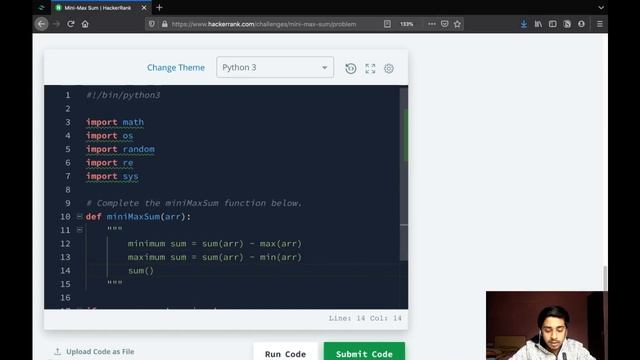Open the Firefox hamburger menu
The height and width of the screenshot is (360, 640).
(x=600, y=24)
